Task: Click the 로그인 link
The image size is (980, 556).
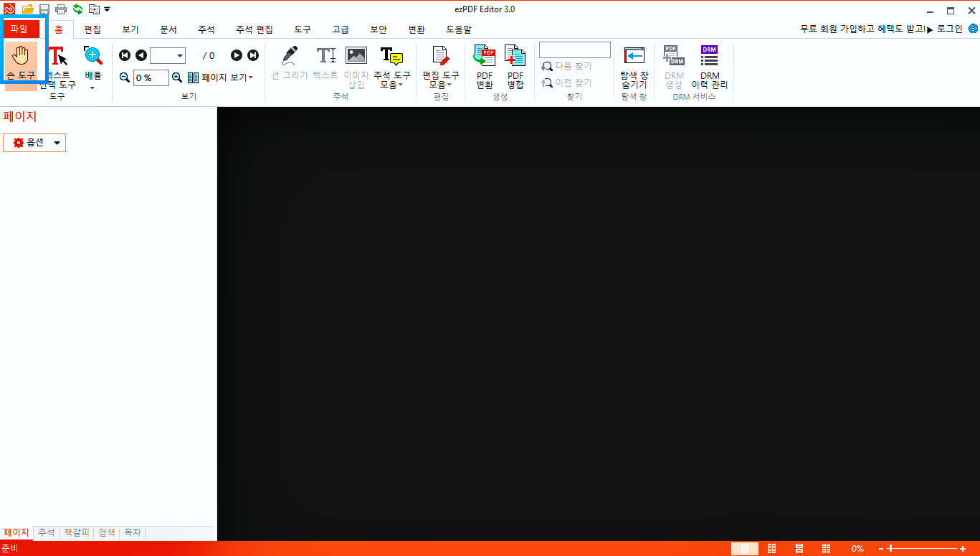Action: tap(950, 29)
